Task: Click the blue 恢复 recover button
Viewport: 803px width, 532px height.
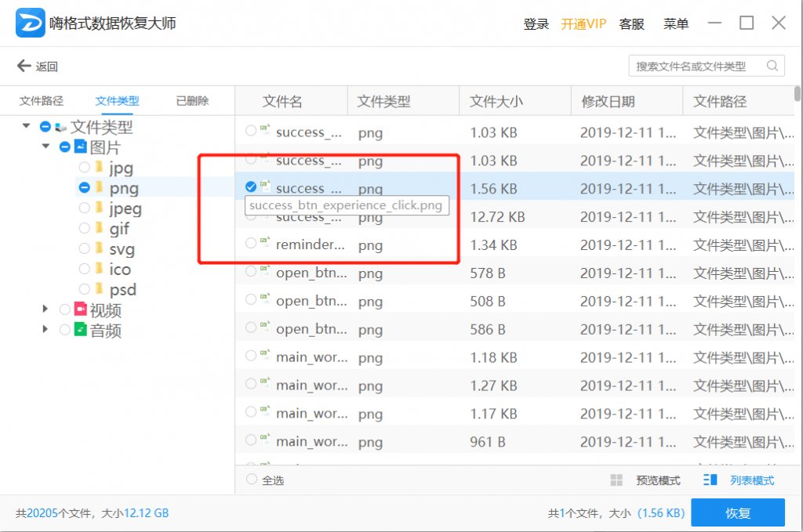Action: [738, 512]
